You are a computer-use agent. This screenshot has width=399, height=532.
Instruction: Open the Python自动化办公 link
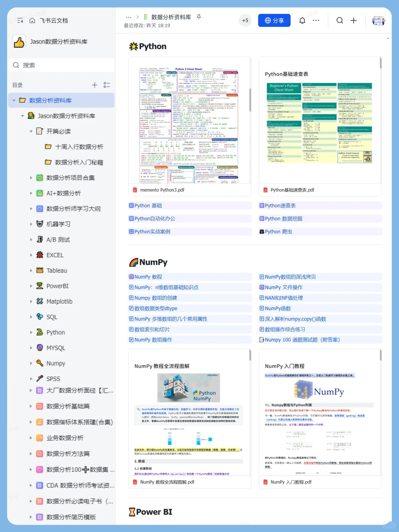click(x=154, y=219)
